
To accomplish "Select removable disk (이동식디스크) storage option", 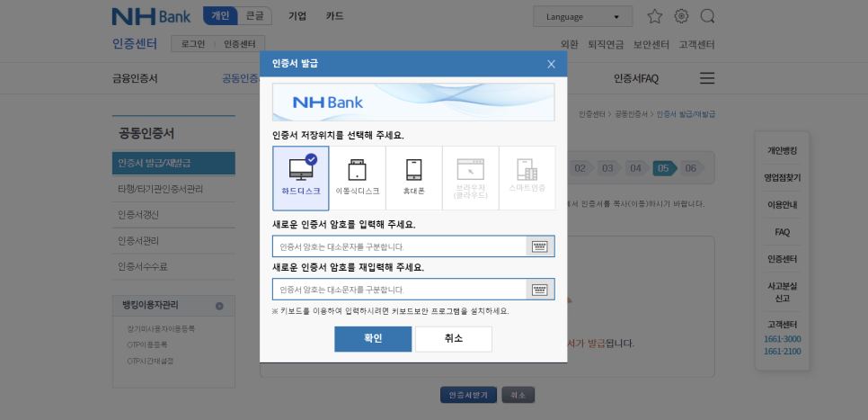I will point(357,178).
